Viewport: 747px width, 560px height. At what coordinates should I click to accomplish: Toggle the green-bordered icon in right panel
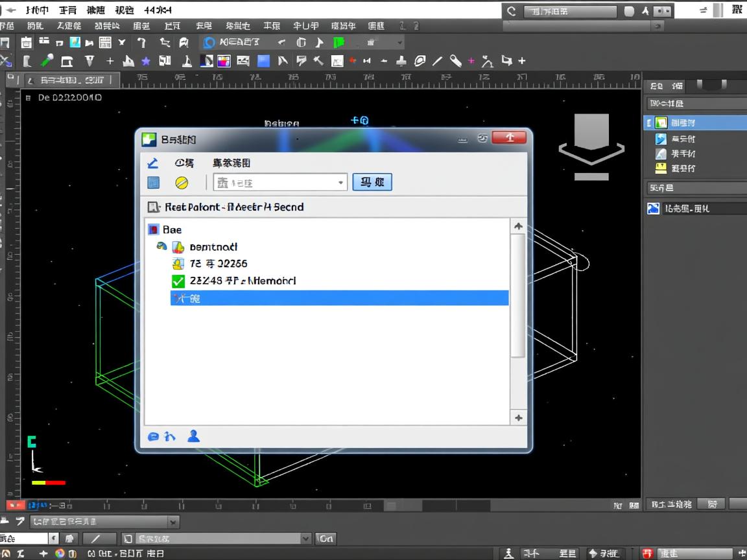(x=661, y=122)
